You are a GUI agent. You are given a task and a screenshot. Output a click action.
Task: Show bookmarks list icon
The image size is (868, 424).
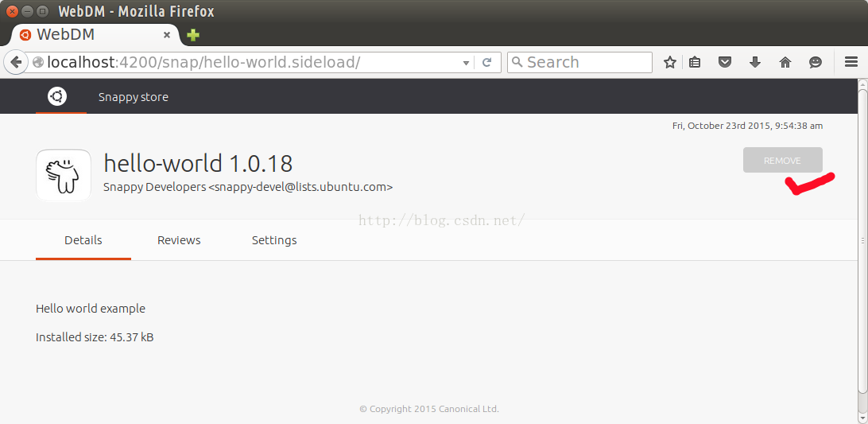tap(695, 62)
